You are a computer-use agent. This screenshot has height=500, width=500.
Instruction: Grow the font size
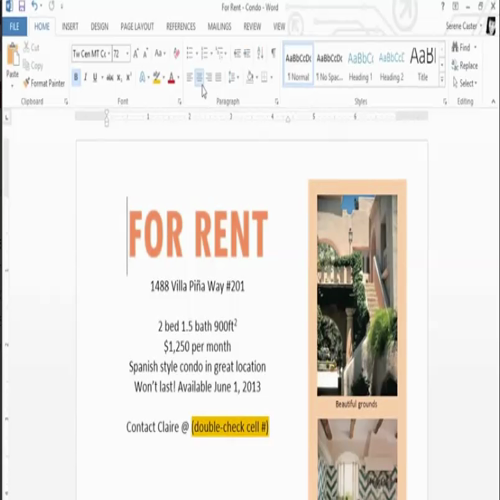[136, 53]
